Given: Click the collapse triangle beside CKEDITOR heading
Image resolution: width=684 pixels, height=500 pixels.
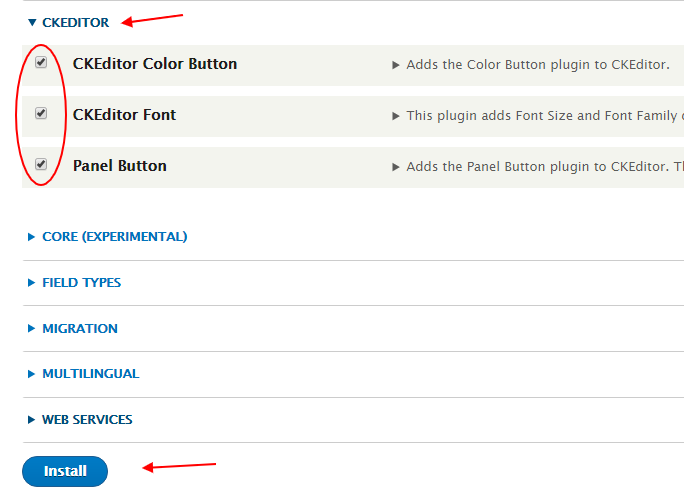Looking at the screenshot, I should [x=32, y=23].
